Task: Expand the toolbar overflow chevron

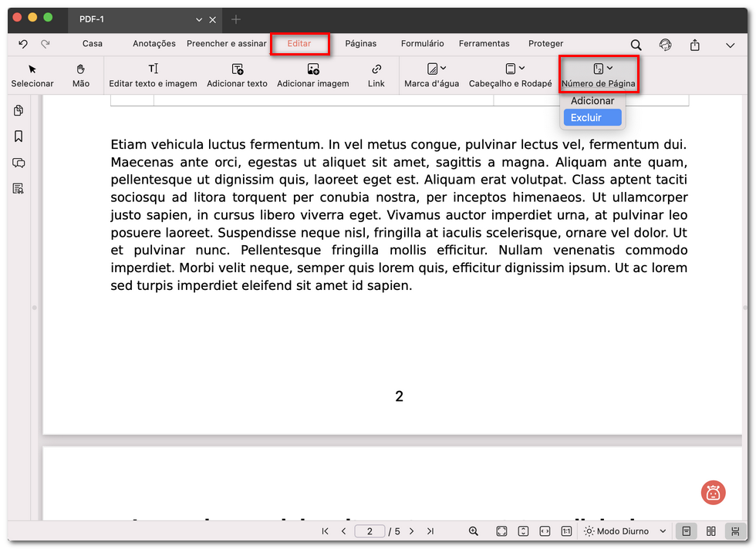Action: [730, 45]
